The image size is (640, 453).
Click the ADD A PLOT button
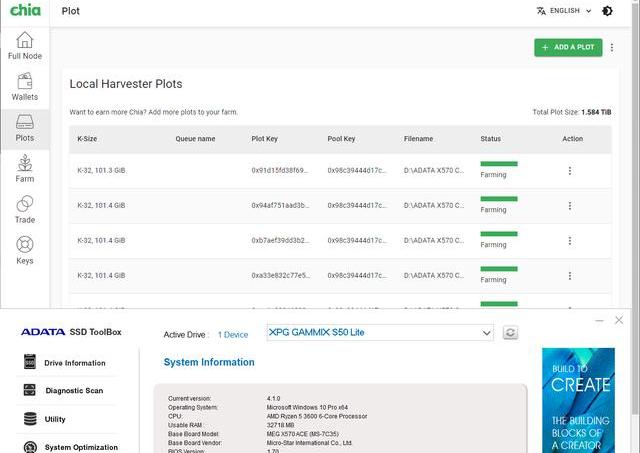[568, 47]
